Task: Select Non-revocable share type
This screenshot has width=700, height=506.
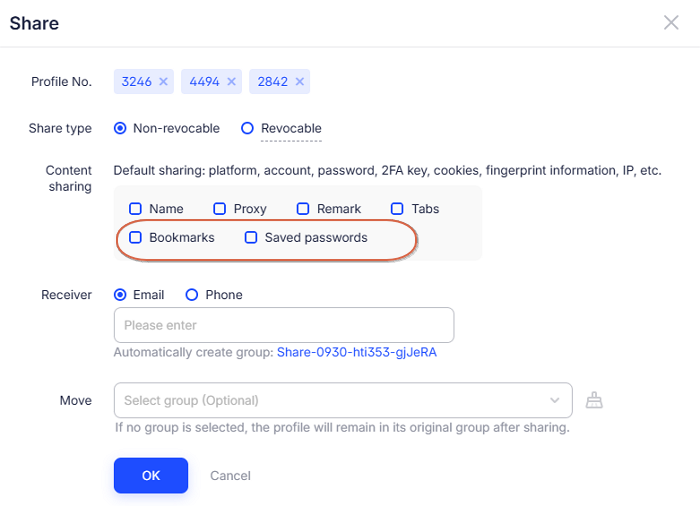Action: (x=121, y=129)
